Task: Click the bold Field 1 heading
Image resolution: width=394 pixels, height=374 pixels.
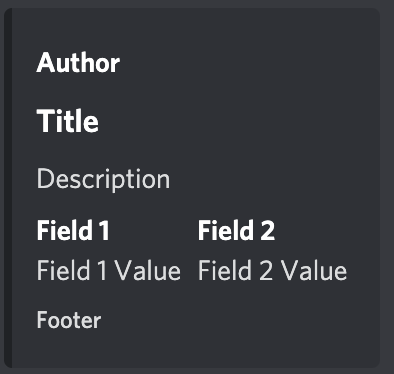Action: pos(73,230)
